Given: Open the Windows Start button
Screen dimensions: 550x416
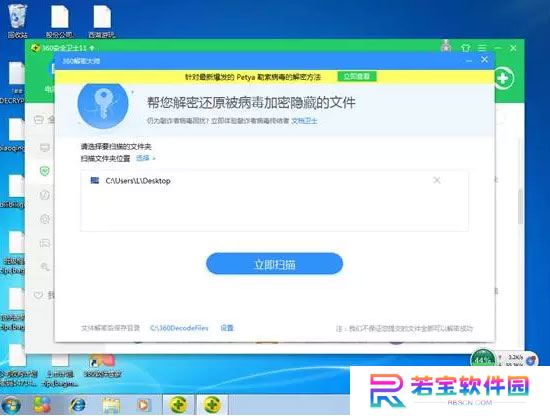Looking at the screenshot, I should click(x=11, y=405).
